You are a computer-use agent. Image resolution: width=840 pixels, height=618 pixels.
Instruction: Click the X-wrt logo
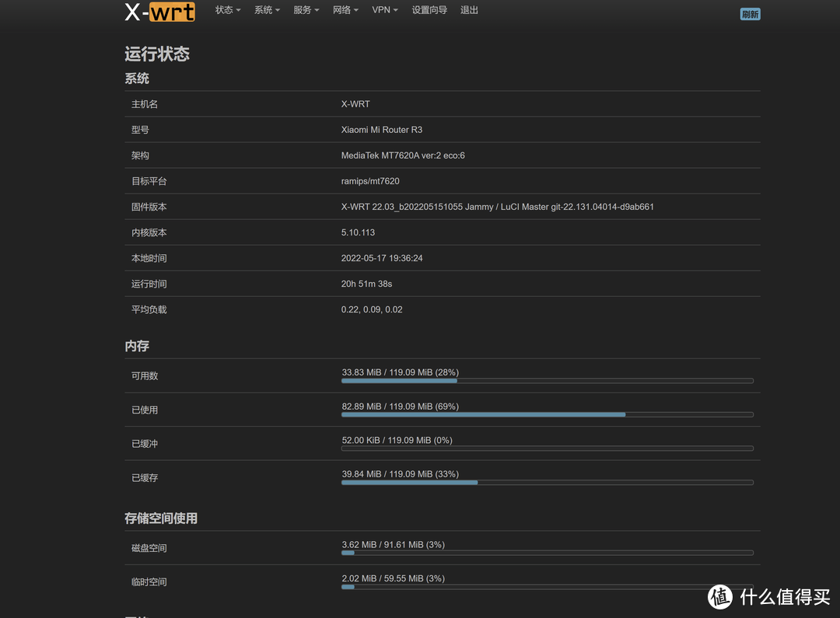coord(159,12)
